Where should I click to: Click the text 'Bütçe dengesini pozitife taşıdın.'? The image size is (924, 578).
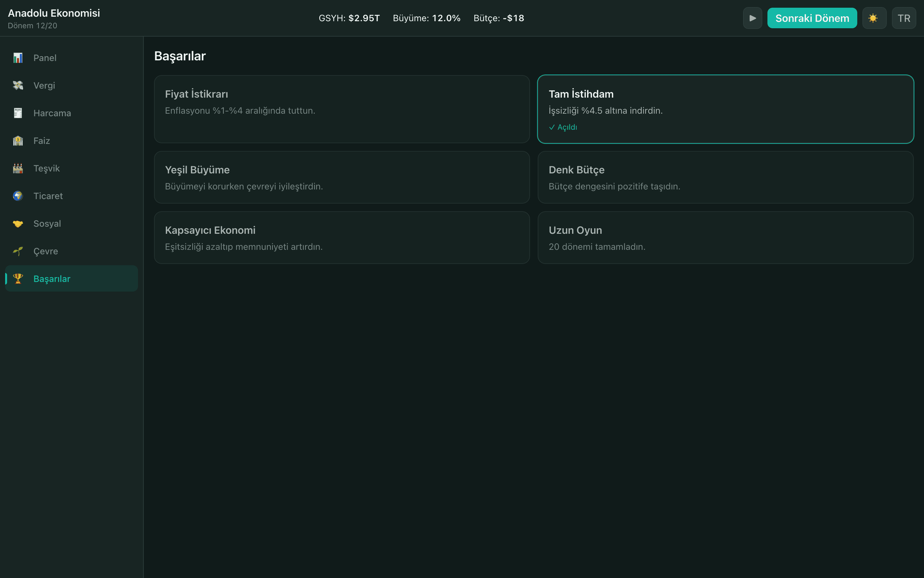point(614,187)
